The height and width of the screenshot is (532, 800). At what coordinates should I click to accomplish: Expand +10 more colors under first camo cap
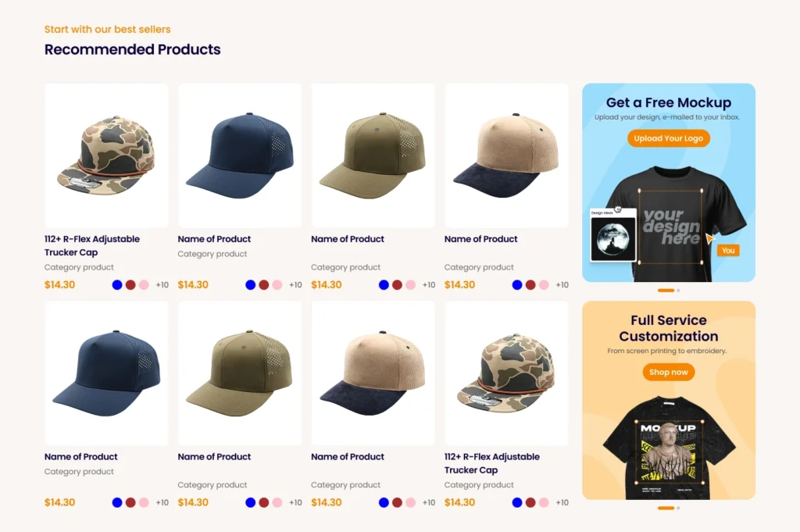pyautogui.click(x=162, y=284)
